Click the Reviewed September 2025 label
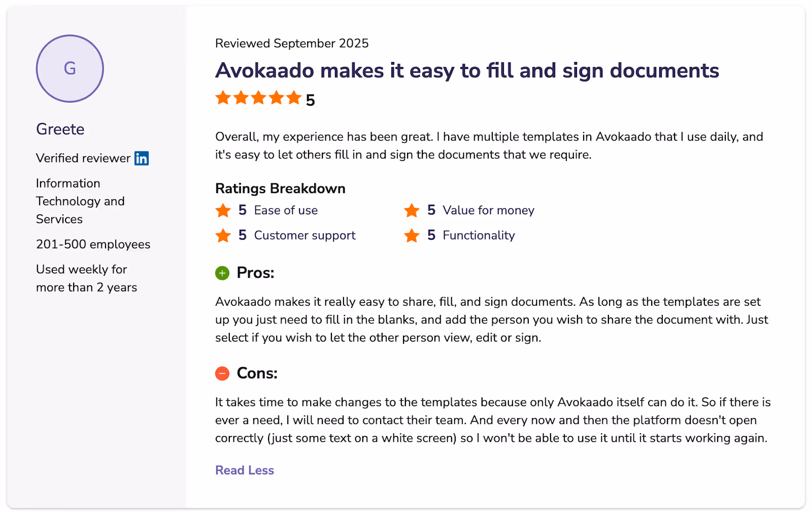 pyautogui.click(x=292, y=43)
